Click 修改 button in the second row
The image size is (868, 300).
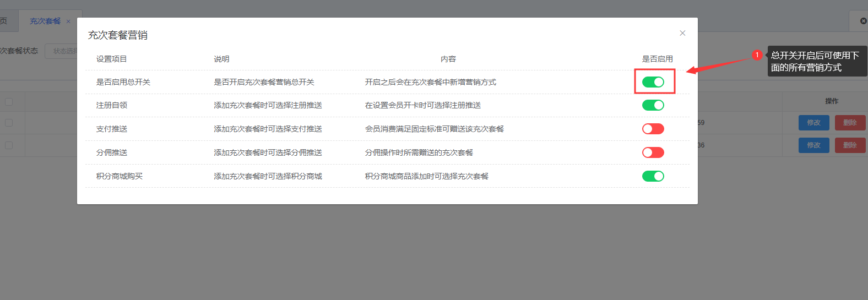pyautogui.click(x=814, y=145)
